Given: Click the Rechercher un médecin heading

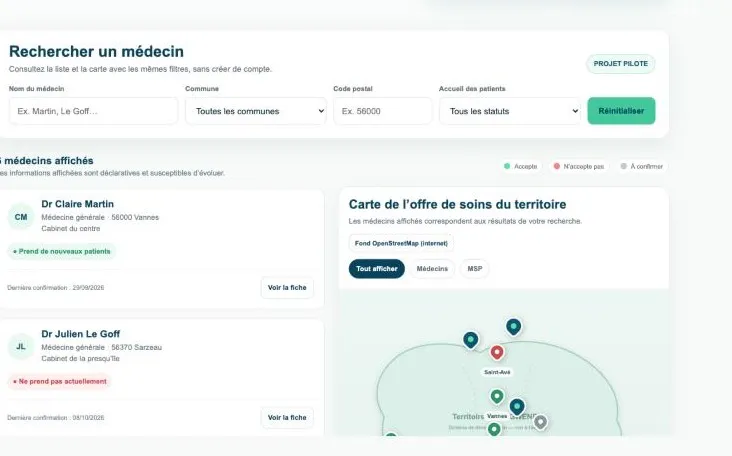Looking at the screenshot, I should point(97,51).
